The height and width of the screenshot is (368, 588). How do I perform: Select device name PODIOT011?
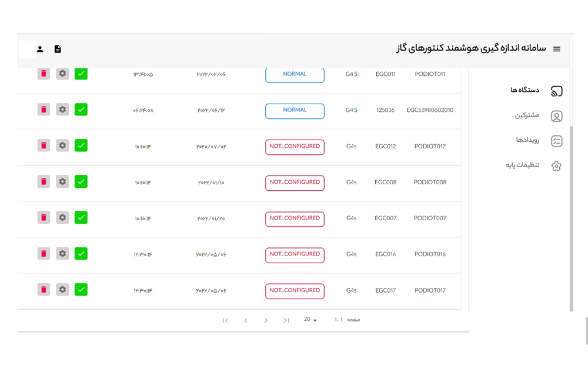pos(430,74)
